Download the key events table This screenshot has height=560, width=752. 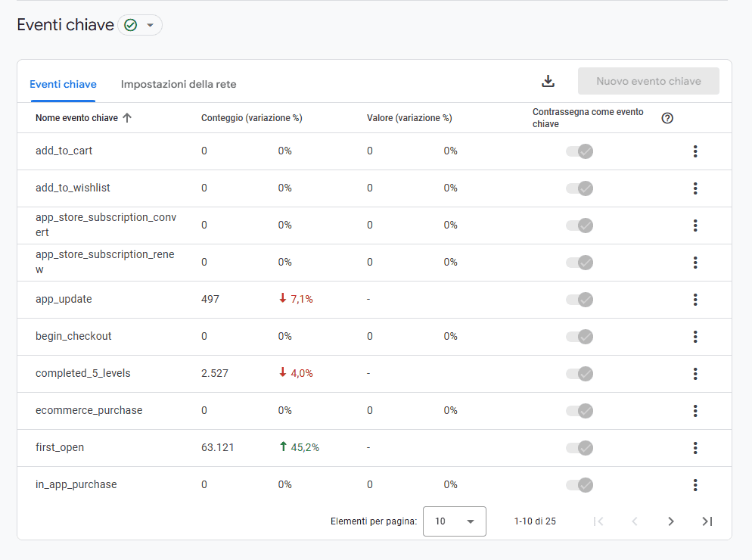coord(548,81)
